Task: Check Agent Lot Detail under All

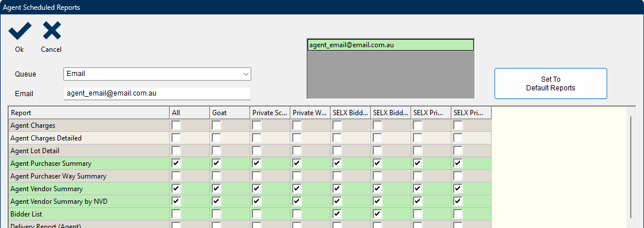Action: (176, 151)
